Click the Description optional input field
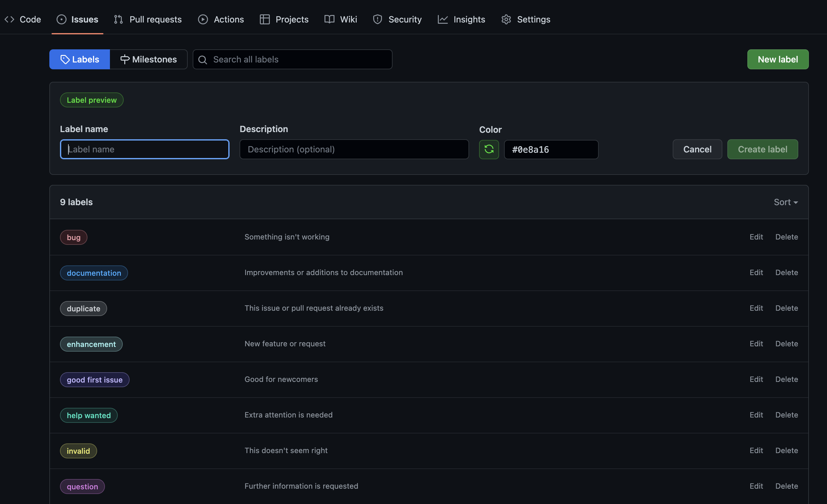The width and height of the screenshot is (827, 504). (x=354, y=149)
